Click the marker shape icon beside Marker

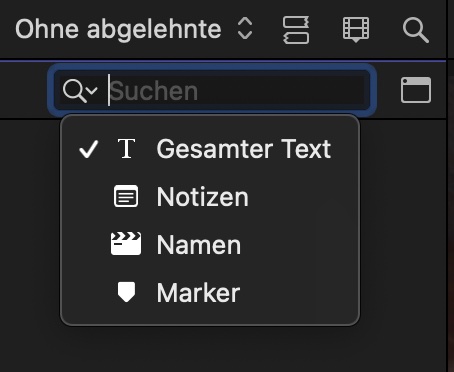(x=126, y=292)
